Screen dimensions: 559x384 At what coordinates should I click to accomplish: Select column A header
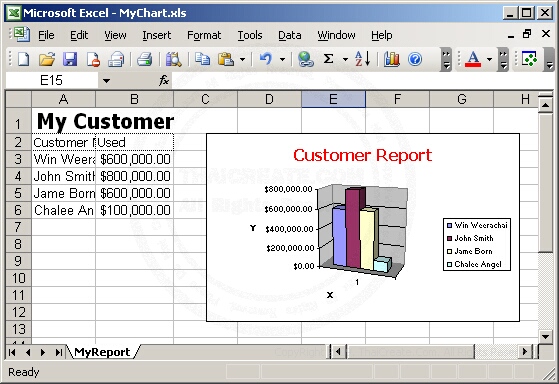pyautogui.click(x=63, y=99)
